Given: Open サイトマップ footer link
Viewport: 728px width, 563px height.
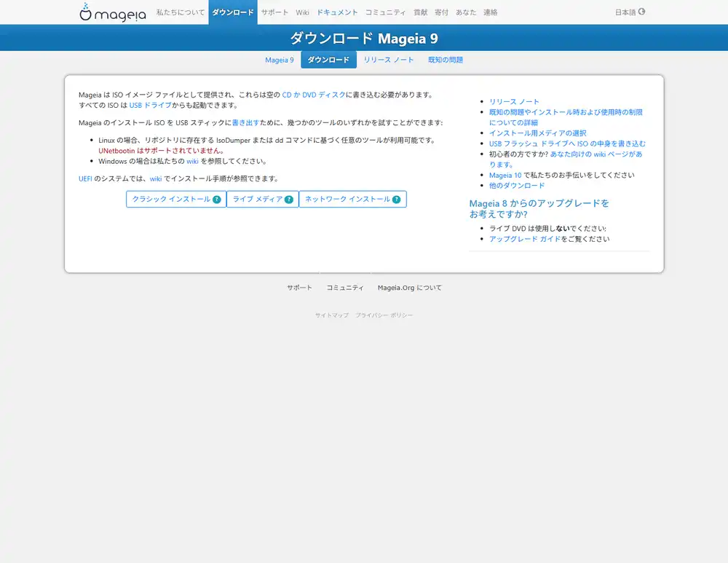Looking at the screenshot, I should 331,315.
